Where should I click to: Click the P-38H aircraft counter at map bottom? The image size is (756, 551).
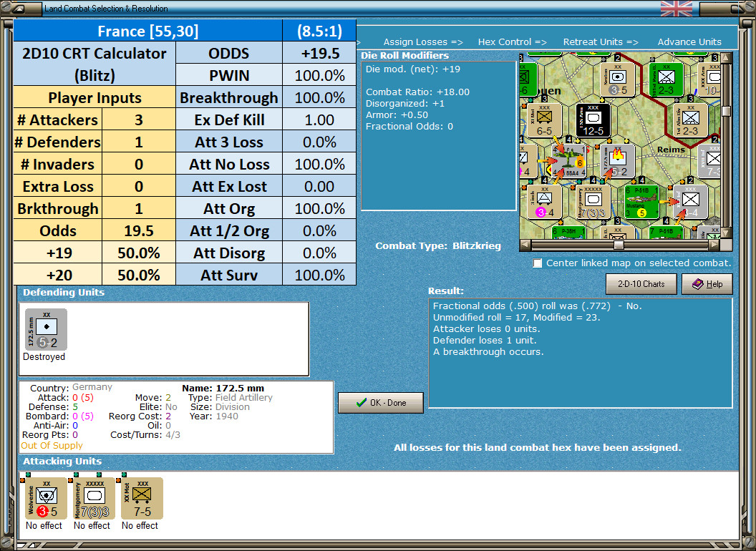coord(568,233)
